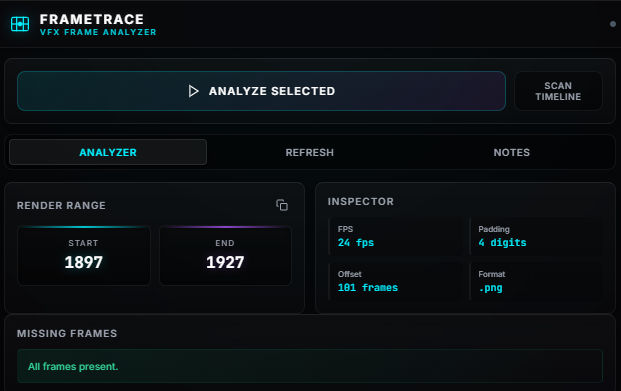Select the Start frame 1897 field
Viewport: 621px width, 391px height.
[84, 256]
